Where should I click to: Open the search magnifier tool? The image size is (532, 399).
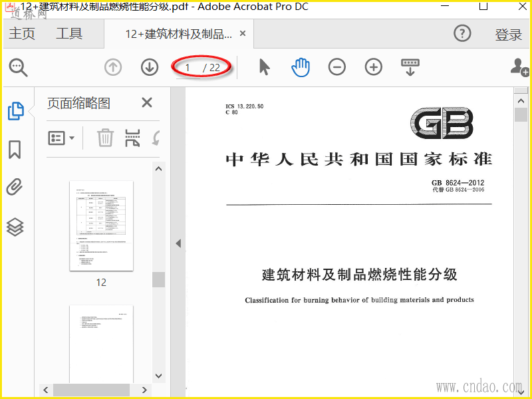point(19,68)
